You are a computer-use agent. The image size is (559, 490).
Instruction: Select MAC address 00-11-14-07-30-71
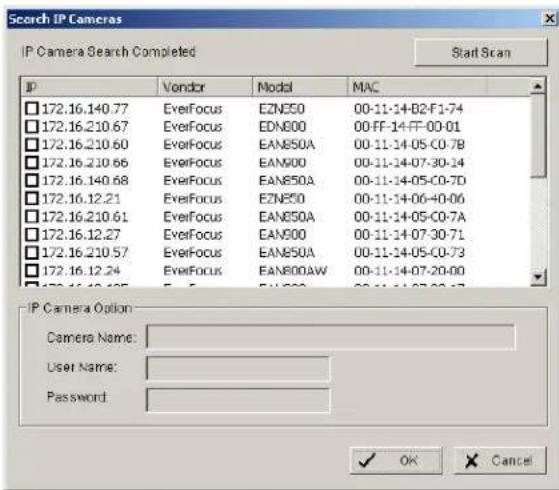coord(409,235)
